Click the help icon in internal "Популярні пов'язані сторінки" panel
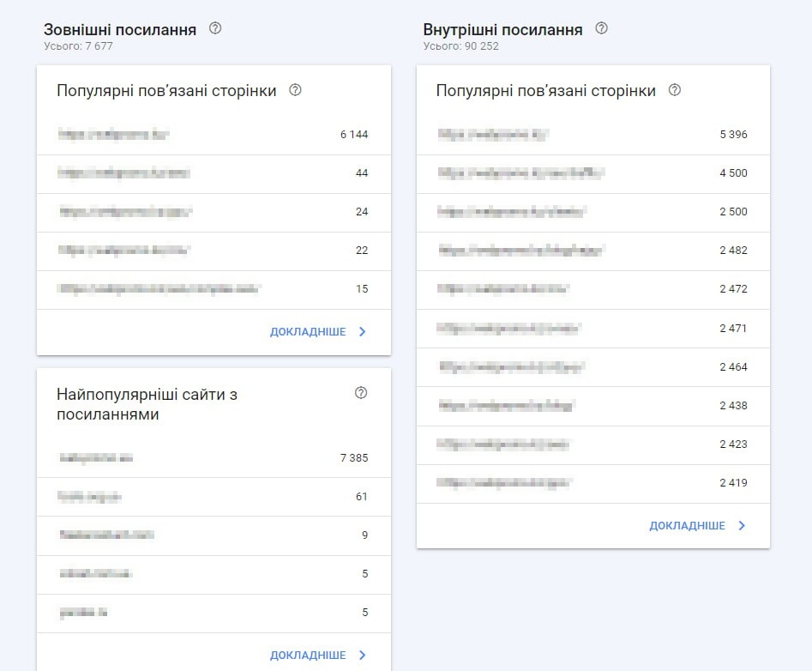The image size is (812, 671). (x=674, y=90)
